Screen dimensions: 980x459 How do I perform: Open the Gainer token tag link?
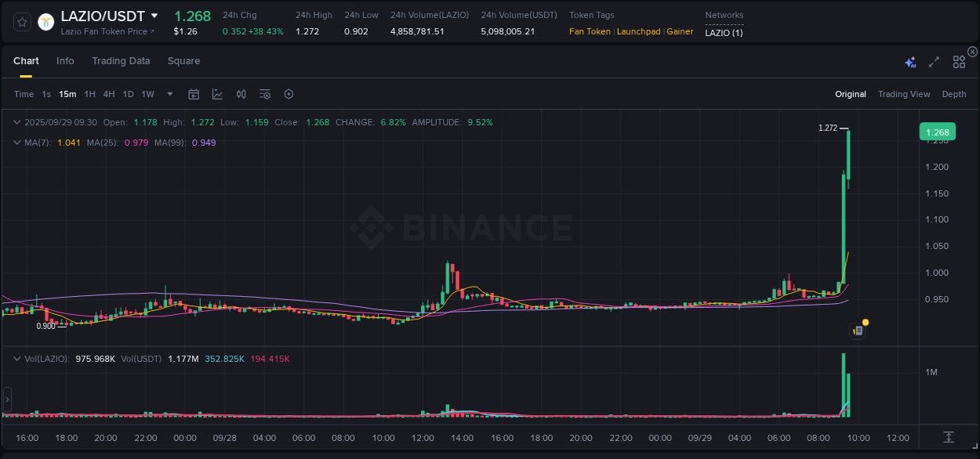pyautogui.click(x=679, y=31)
